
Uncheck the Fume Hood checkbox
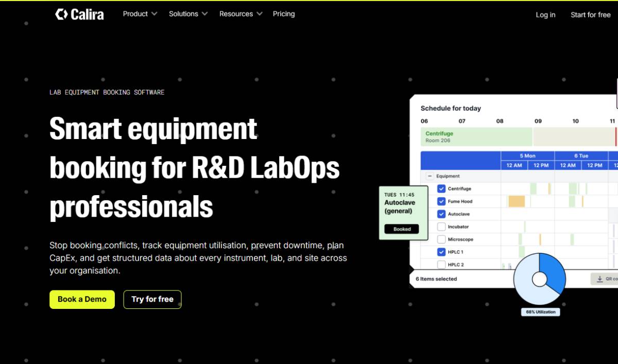(x=441, y=201)
